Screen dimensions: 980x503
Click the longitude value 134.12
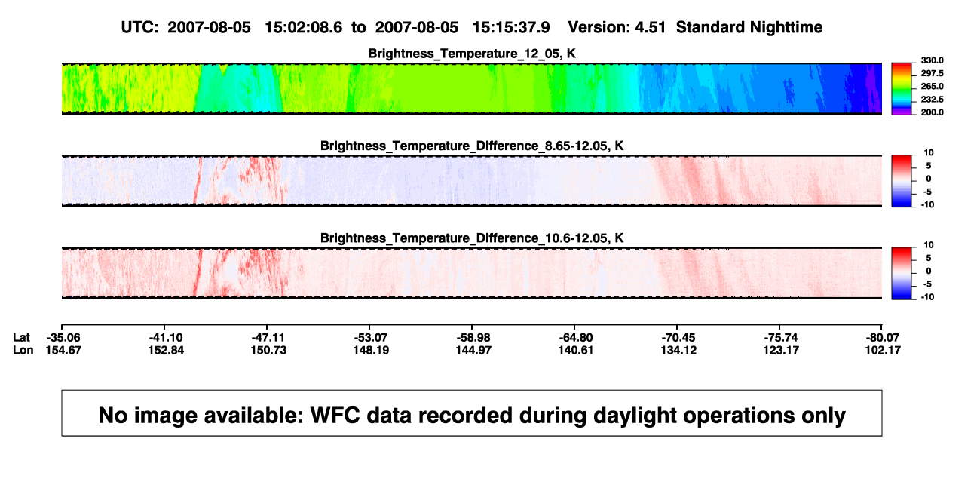pyautogui.click(x=678, y=350)
